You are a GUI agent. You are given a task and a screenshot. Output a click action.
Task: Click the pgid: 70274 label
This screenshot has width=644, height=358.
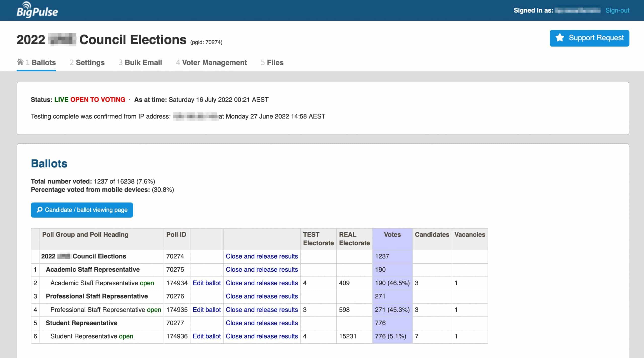206,42
